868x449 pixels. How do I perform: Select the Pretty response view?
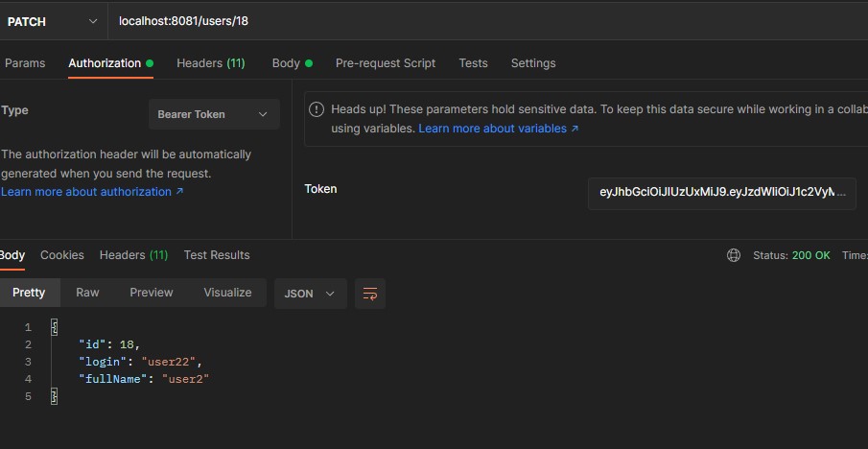(29, 293)
